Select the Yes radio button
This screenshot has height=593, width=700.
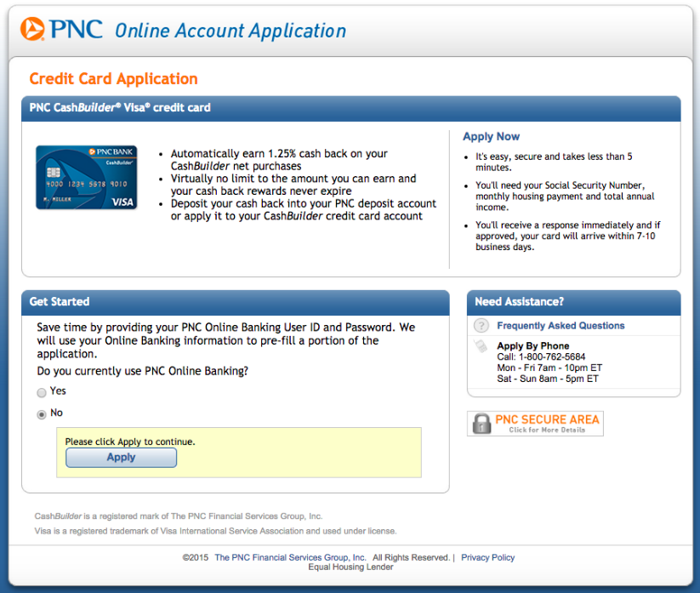click(x=42, y=392)
